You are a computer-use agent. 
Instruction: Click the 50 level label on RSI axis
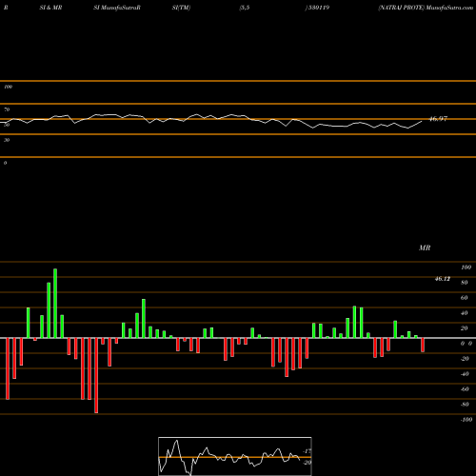[7, 125]
